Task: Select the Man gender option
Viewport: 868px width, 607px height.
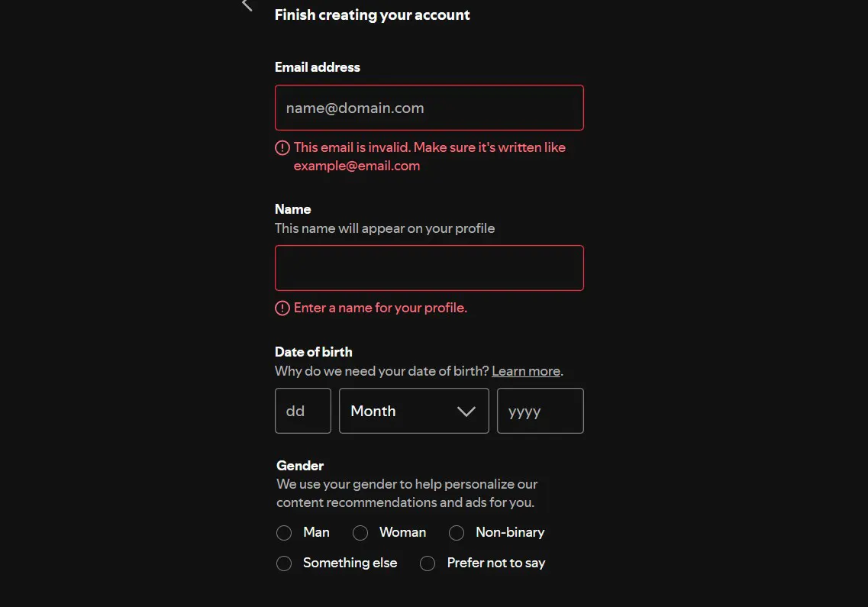Action: tap(284, 533)
